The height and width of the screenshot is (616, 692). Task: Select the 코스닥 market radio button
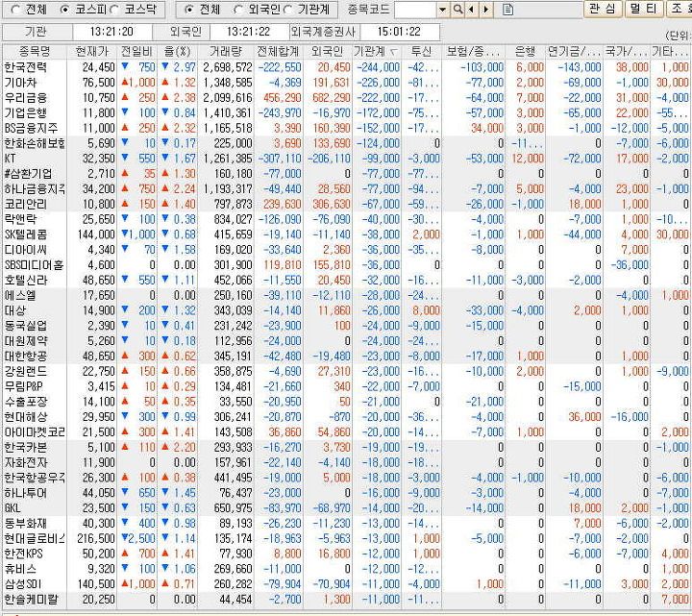pyautogui.click(x=113, y=10)
